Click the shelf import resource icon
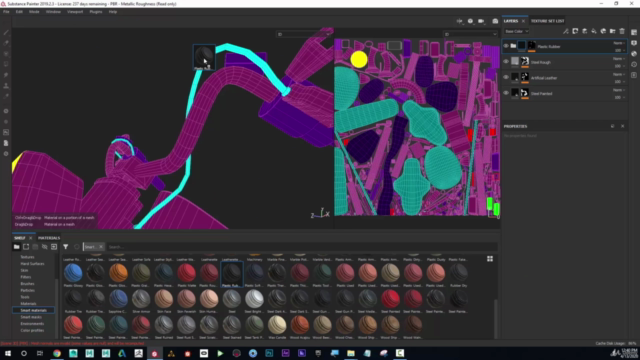Screen dimensions: 640x360 pos(54,247)
